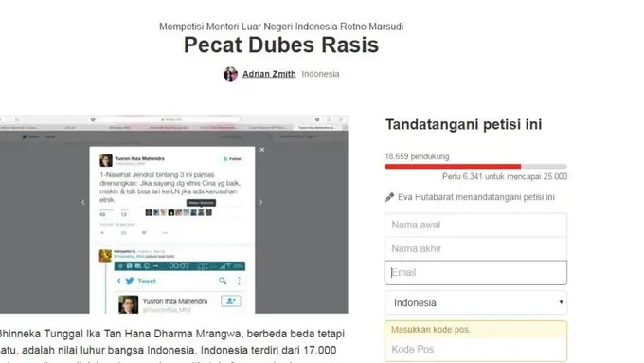644x363 pixels.
Task: Click into the Nama awal field
Action: 475,225
